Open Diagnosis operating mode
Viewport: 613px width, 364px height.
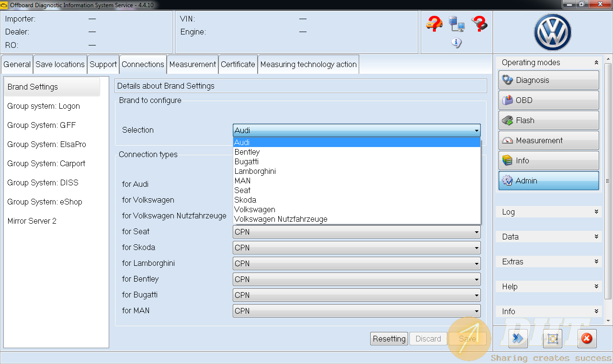(549, 80)
